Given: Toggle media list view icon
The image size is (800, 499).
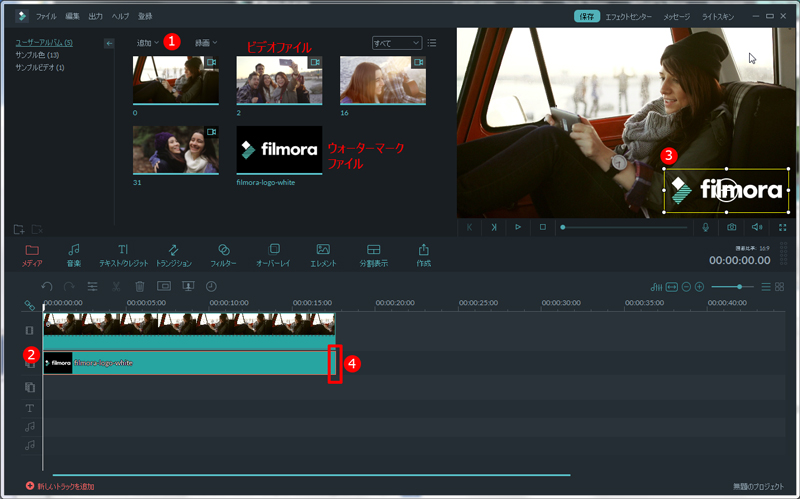Looking at the screenshot, I should point(432,43).
